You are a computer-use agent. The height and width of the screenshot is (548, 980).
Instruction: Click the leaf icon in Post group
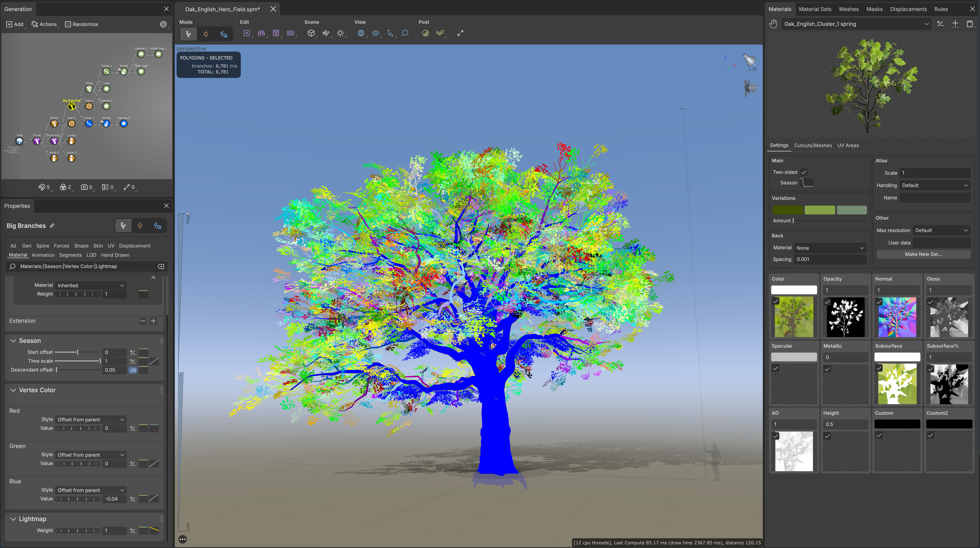click(x=425, y=33)
